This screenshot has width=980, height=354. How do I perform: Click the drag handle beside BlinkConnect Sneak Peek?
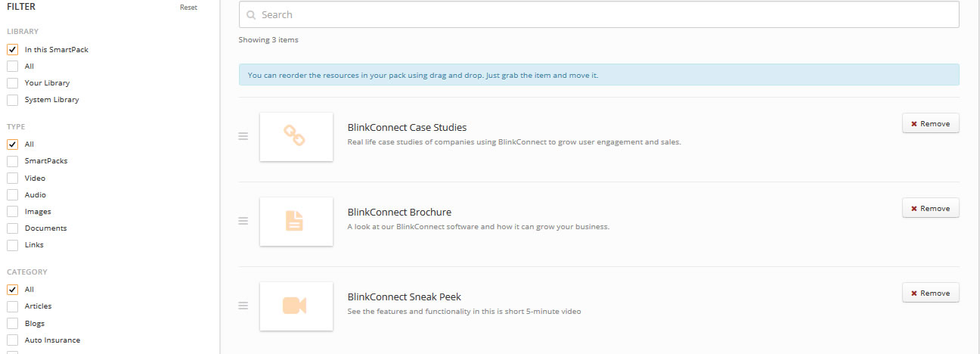tap(243, 306)
